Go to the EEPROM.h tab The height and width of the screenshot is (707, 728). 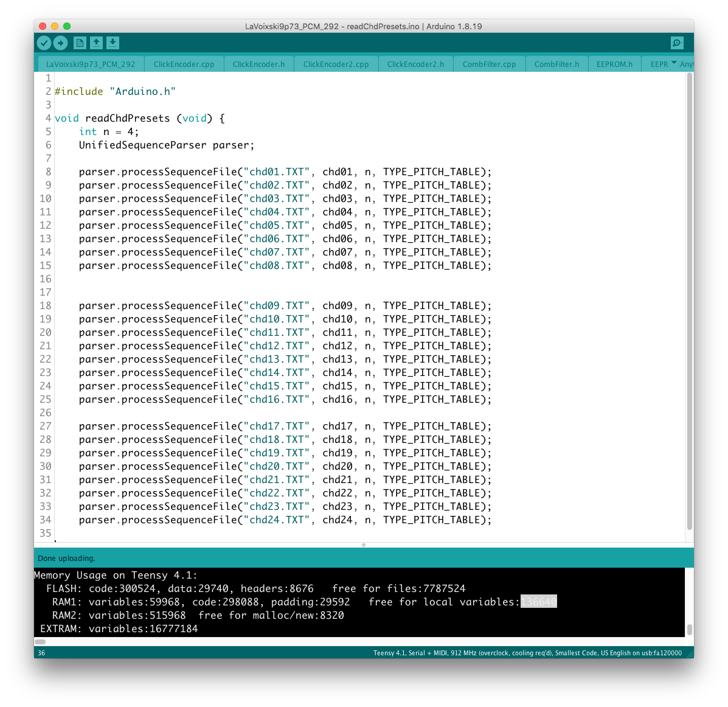pyautogui.click(x=614, y=64)
